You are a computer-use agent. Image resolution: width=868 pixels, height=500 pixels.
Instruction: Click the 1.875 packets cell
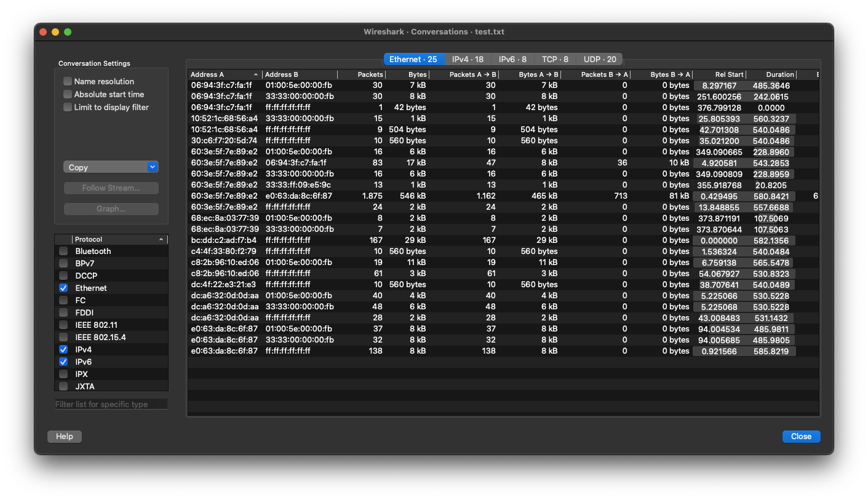pos(372,196)
